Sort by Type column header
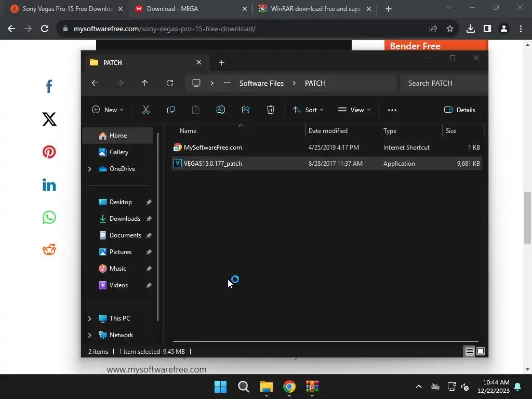 click(411, 131)
